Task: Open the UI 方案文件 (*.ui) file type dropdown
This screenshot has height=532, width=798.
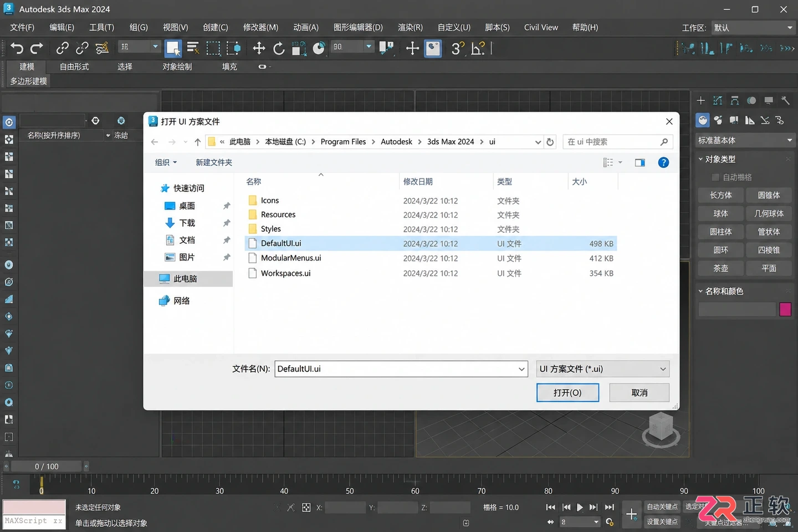Action: (603, 369)
